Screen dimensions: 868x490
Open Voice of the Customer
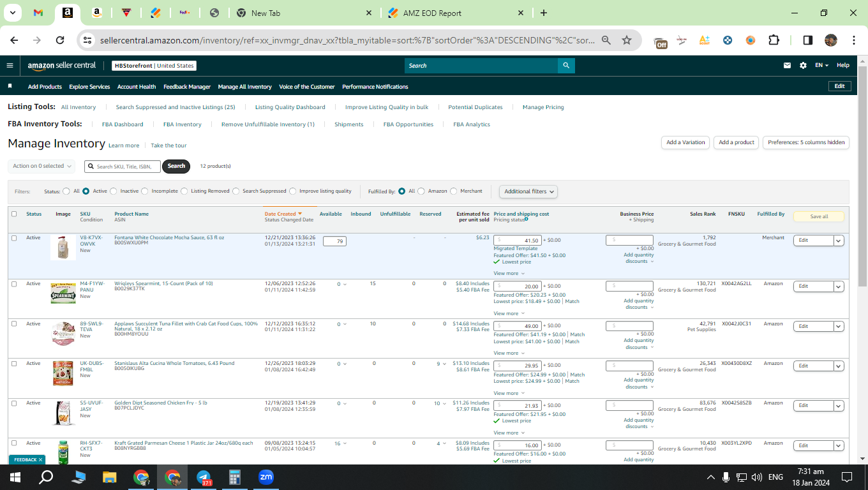[307, 87]
